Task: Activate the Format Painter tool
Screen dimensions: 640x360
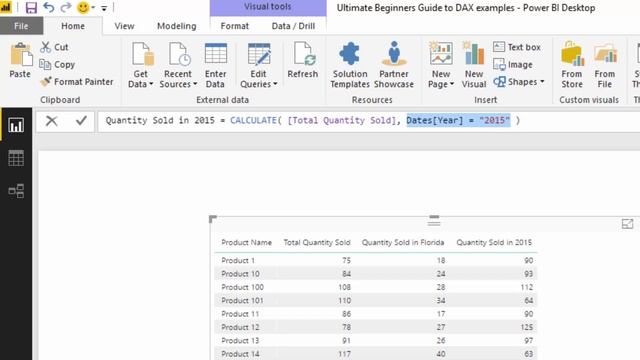Action: tap(77, 82)
